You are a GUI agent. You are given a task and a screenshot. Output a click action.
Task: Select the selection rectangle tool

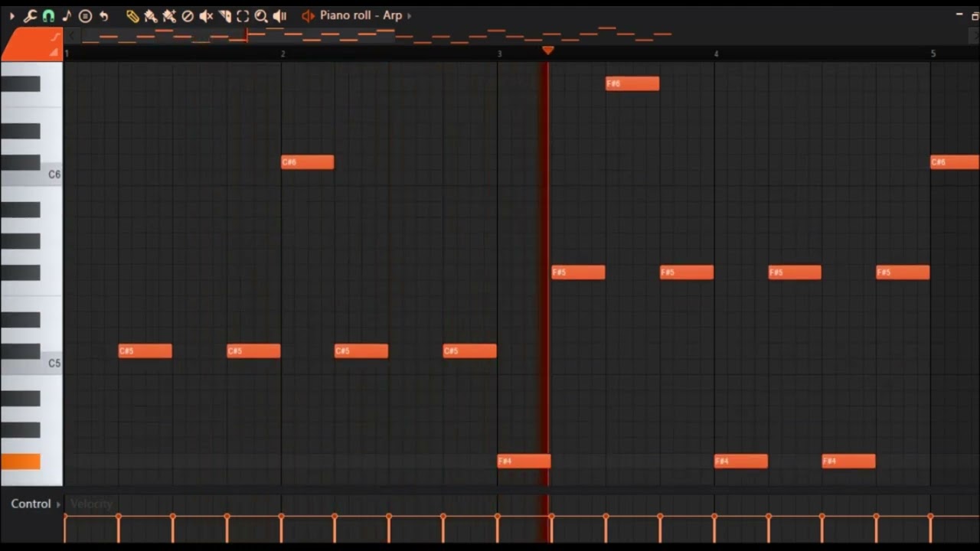[243, 15]
